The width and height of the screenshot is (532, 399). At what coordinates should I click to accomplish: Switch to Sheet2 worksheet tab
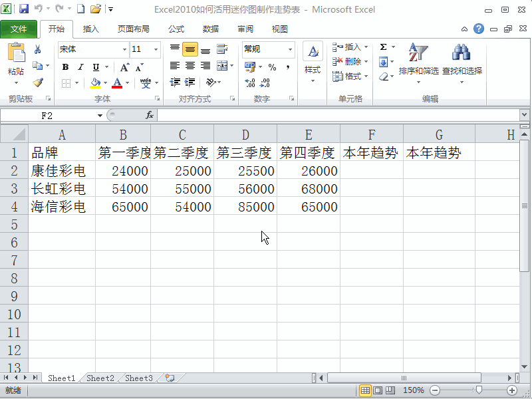point(100,378)
